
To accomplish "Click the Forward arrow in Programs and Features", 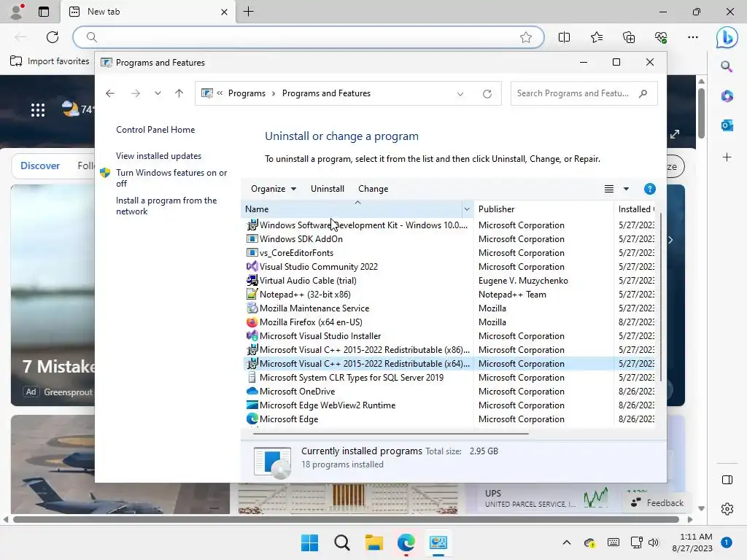I will [x=136, y=93].
